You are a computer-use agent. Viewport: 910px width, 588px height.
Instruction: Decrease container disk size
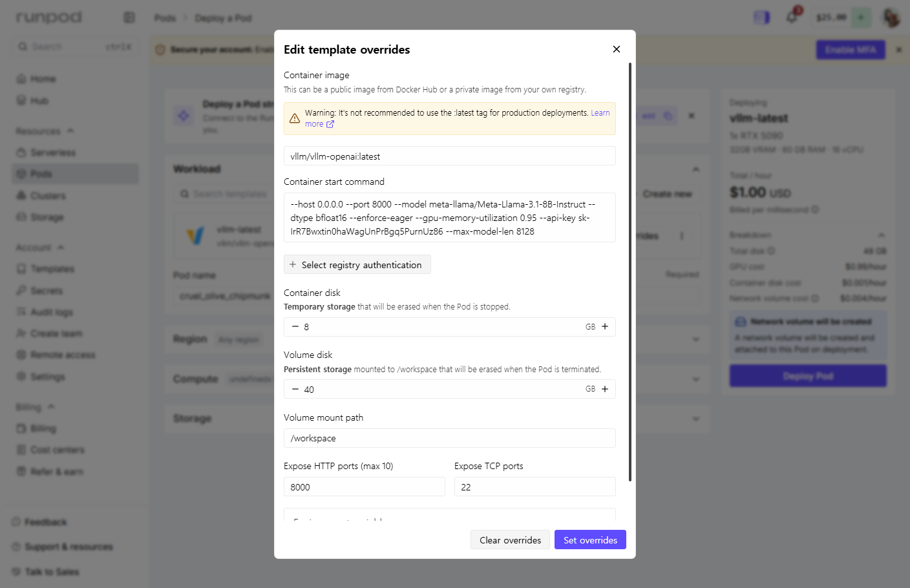(295, 327)
